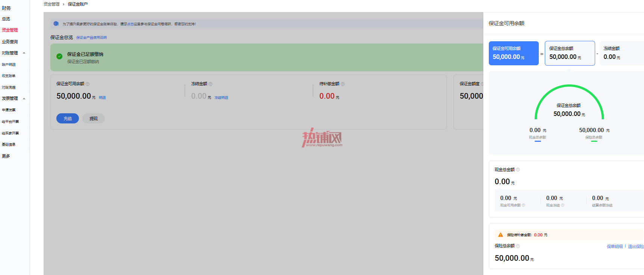Click help icon next to 现金总金额
This screenshot has height=275, width=644.
pos(518,170)
